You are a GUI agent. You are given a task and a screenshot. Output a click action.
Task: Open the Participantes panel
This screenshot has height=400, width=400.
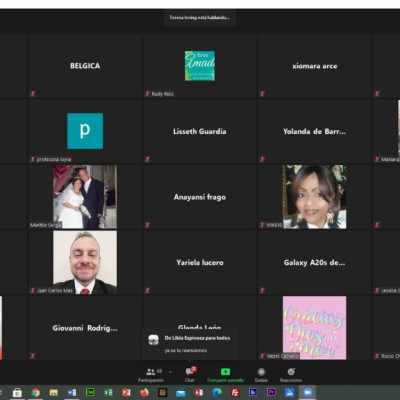(151, 375)
